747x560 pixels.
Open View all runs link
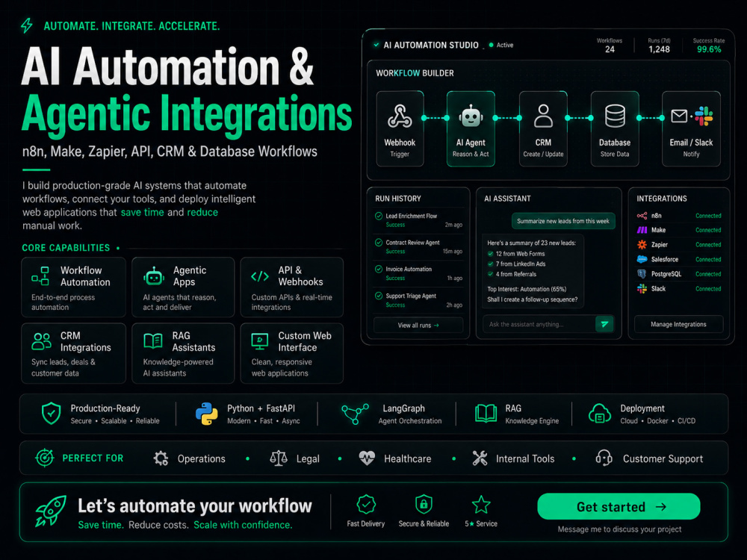[x=418, y=326]
